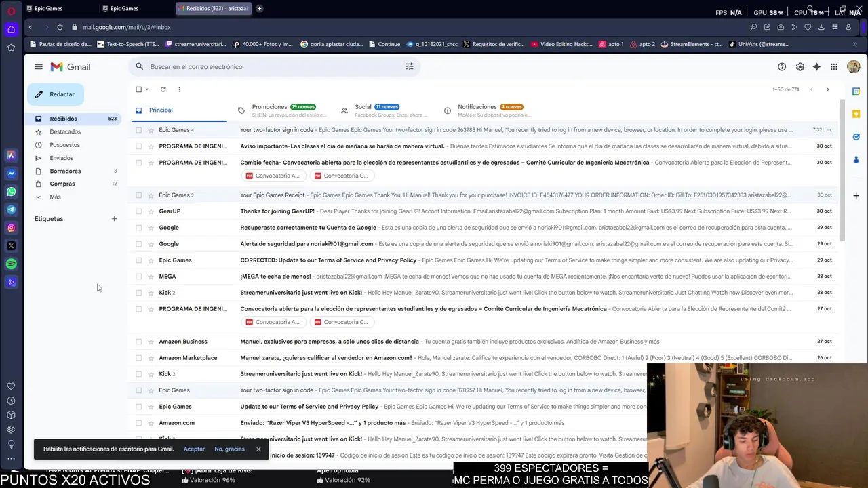Open Convocatoria C... attachment in Cambio fecha email
Image resolution: width=868 pixels, height=488 pixels.
(x=341, y=176)
